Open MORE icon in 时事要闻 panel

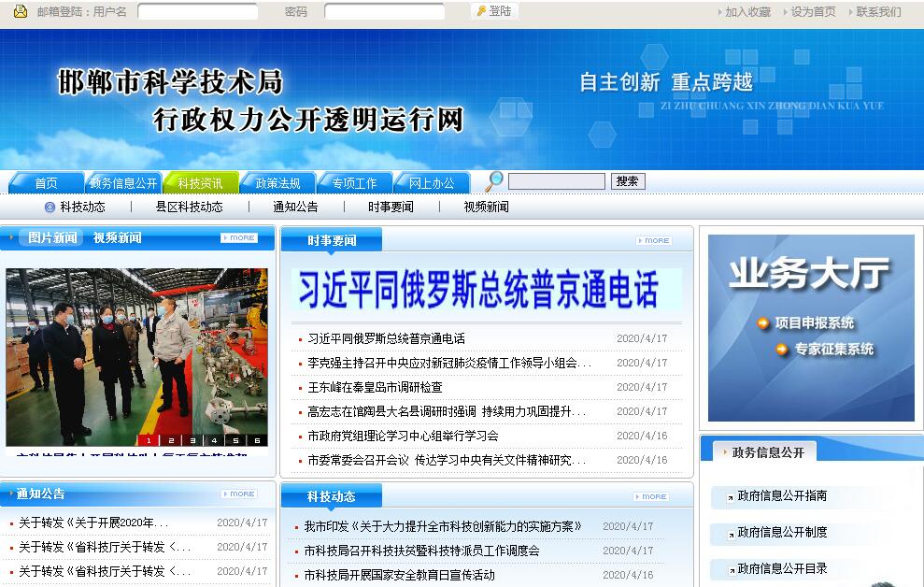(653, 240)
